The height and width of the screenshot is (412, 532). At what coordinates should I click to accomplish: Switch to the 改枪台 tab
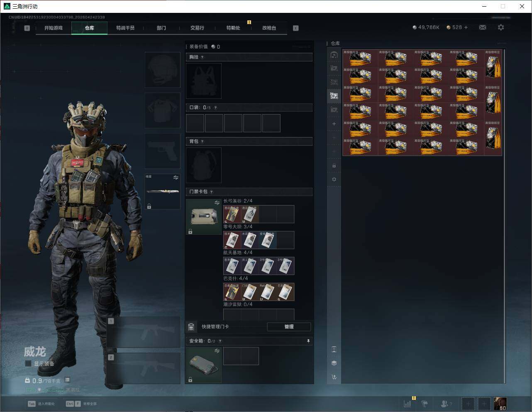(x=269, y=28)
